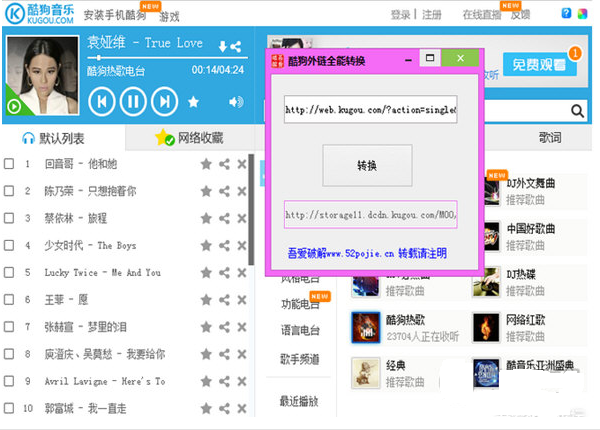The width and height of the screenshot is (600, 430).
Task: Click the playlist vertical scrollbar
Action: point(251,210)
